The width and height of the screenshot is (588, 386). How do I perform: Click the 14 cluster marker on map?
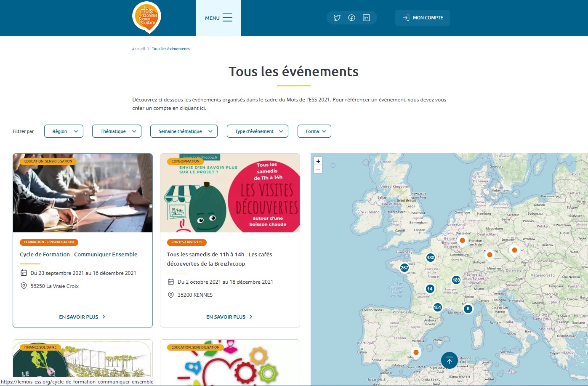point(430,289)
